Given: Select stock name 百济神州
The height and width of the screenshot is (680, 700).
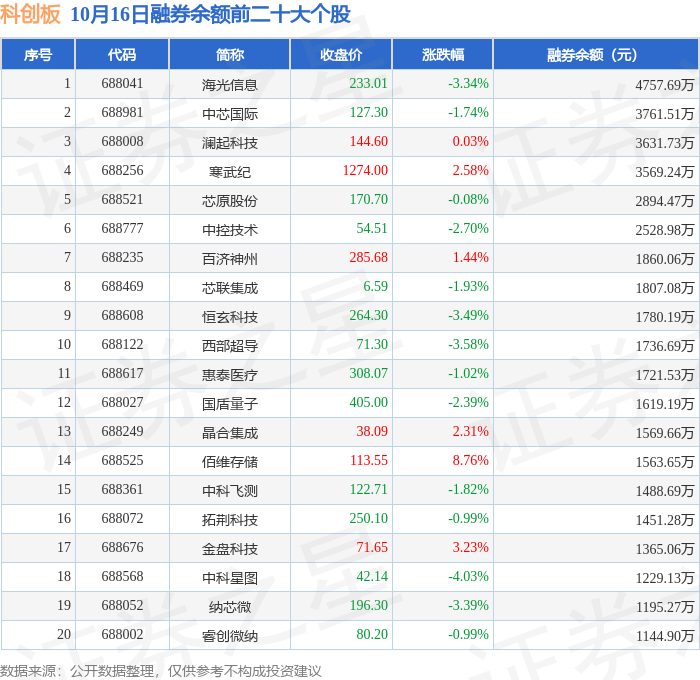Looking at the screenshot, I should pyautogui.click(x=229, y=259).
